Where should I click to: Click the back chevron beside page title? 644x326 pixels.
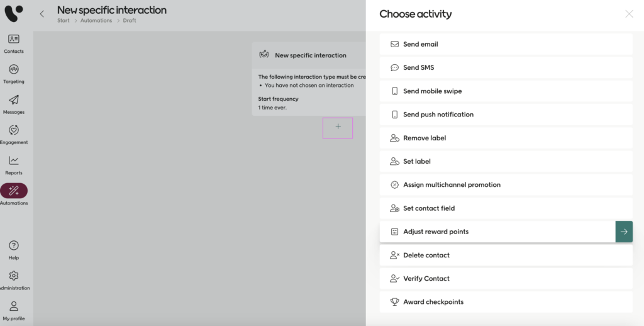pyautogui.click(x=42, y=14)
